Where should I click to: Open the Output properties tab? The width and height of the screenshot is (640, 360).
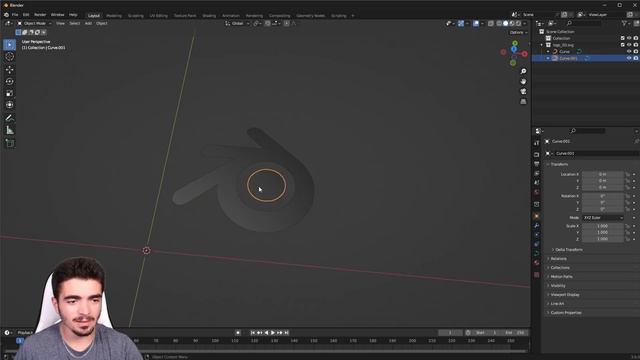tap(536, 164)
